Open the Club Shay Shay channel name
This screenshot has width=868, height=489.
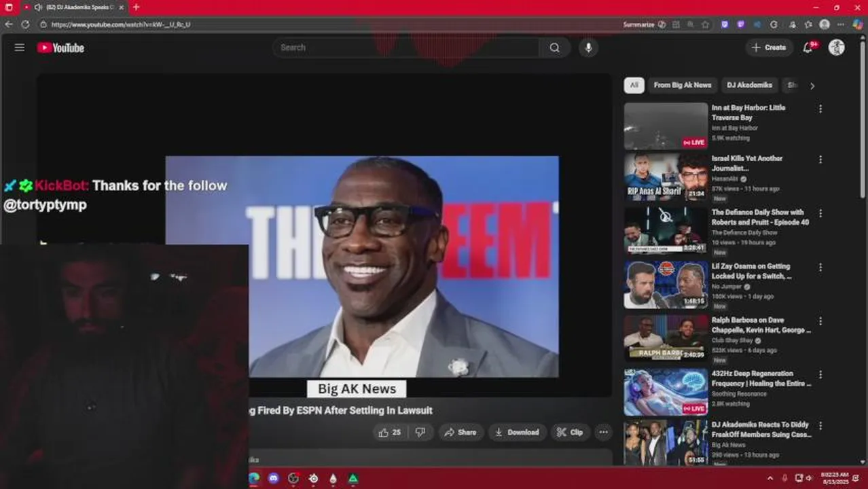[x=732, y=340]
